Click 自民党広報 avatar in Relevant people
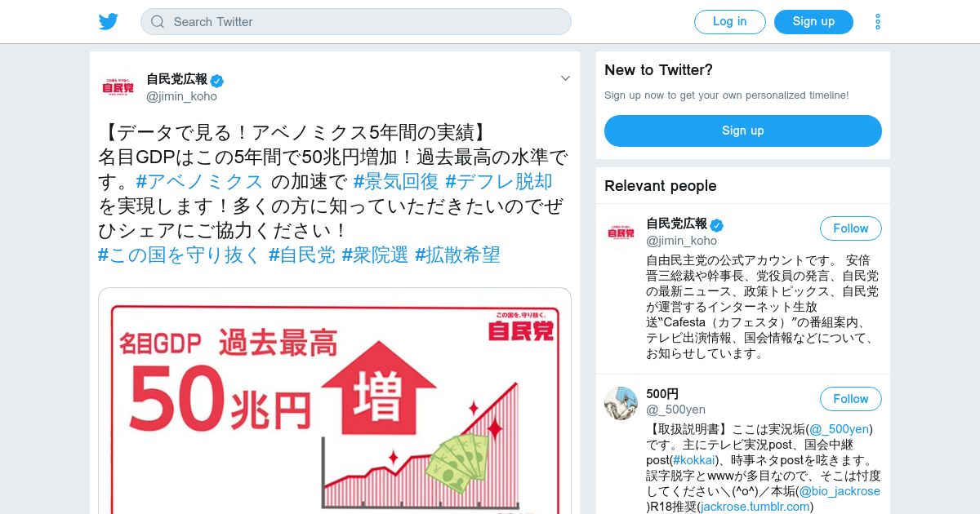The height and width of the screenshot is (514, 980). (x=621, y=233)
